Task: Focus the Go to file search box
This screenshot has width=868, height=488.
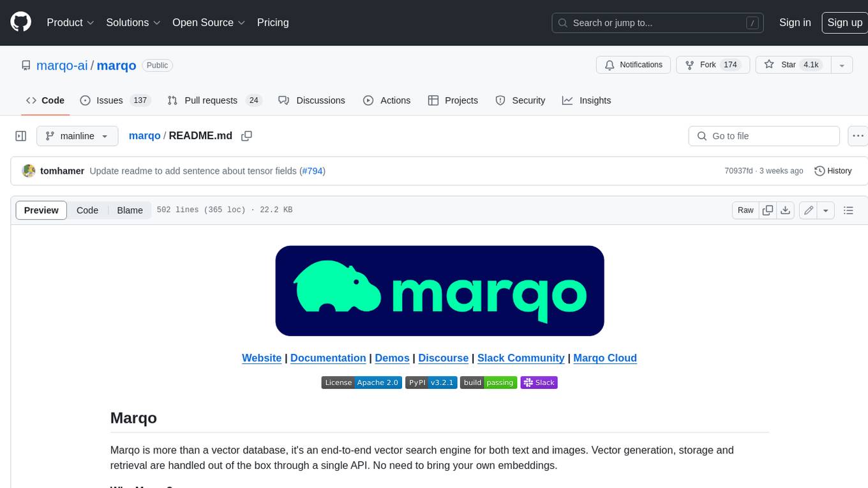Action: coord(764,136)
